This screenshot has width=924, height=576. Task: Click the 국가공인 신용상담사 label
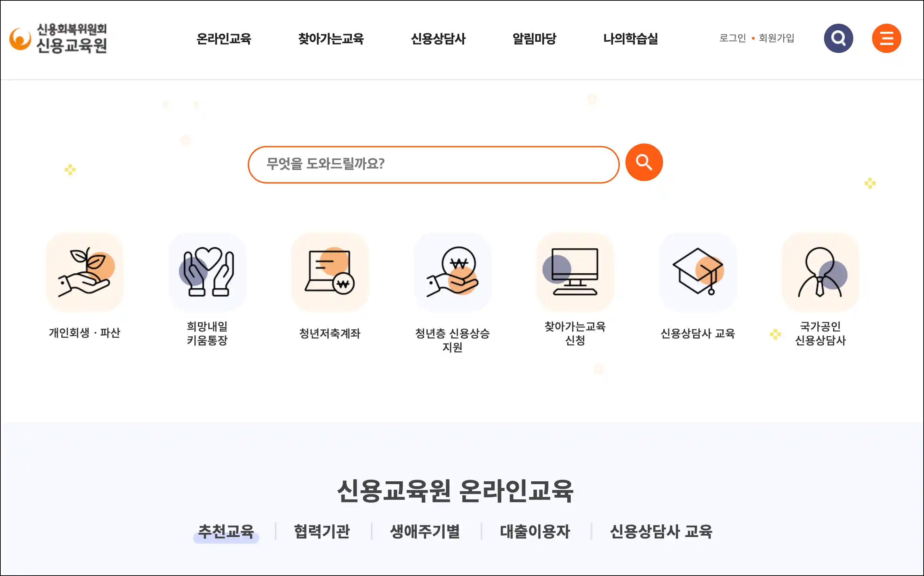click(821, 333)
